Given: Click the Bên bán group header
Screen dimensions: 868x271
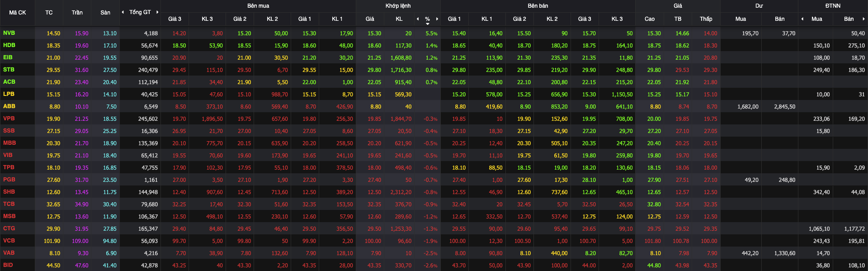Looking at the screenshot, I should [538, 6].
